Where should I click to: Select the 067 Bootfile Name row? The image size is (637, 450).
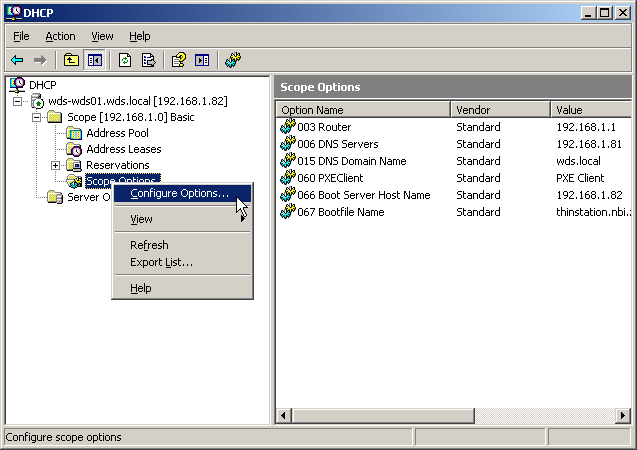coord(453,212)
